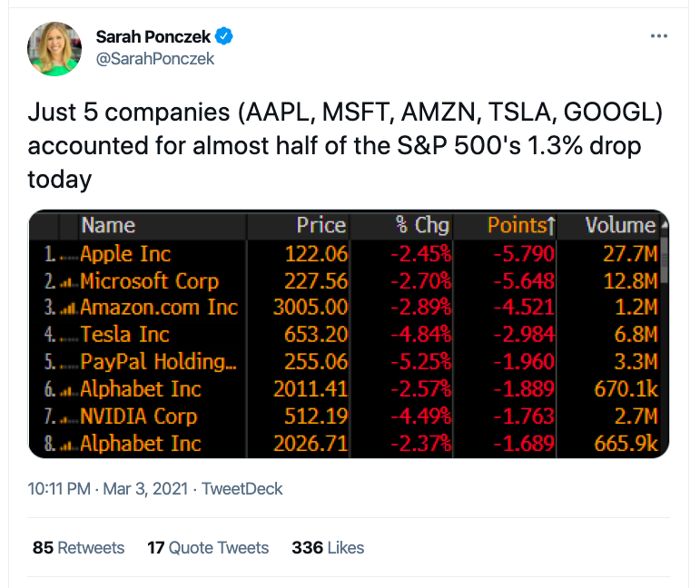This screenshot has width=700, height=588.
Task: Click the Sarah Ponczek display name
Action: coord(153,37)
